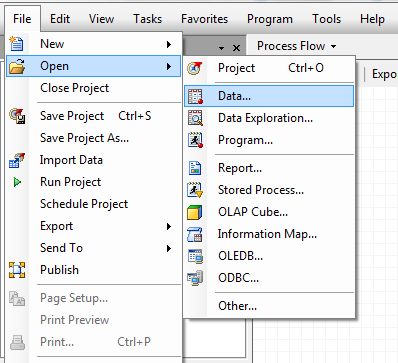Click the Data Exploration magnifier icon

(x=195, y=118)
